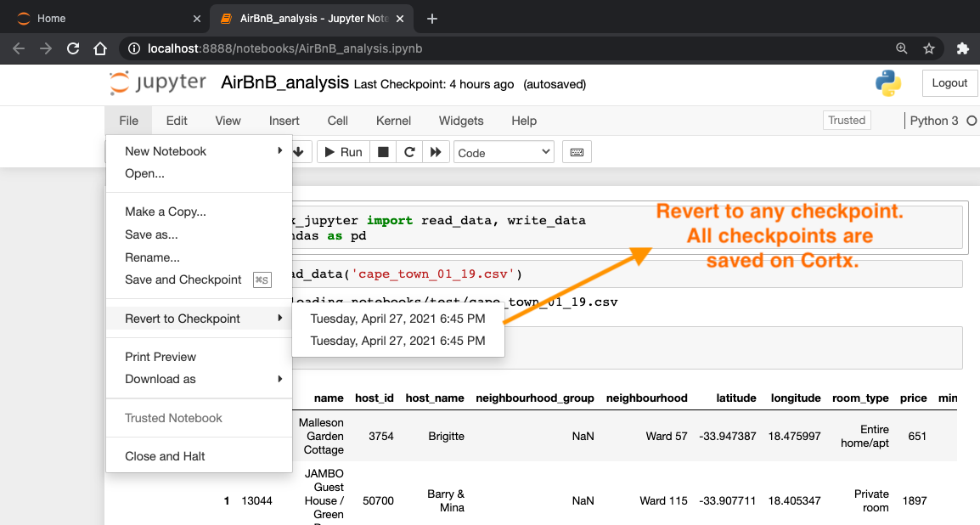Open the cell type dropdown showing Code

504,153
